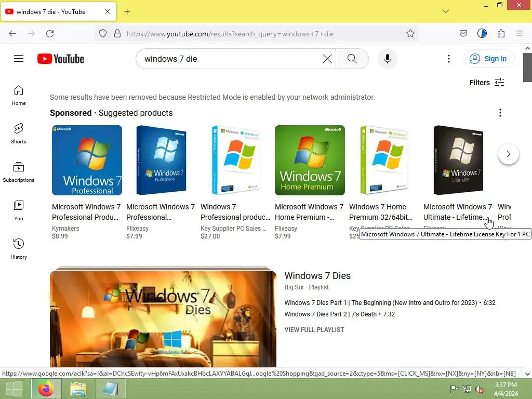Open a new tab with the plus icon

[127, 12]
